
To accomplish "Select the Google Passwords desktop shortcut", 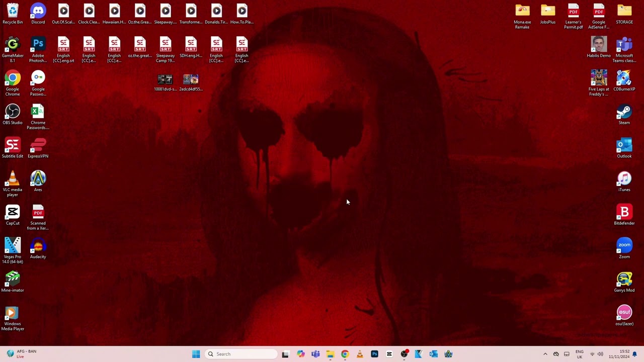I will coord(38,83).
